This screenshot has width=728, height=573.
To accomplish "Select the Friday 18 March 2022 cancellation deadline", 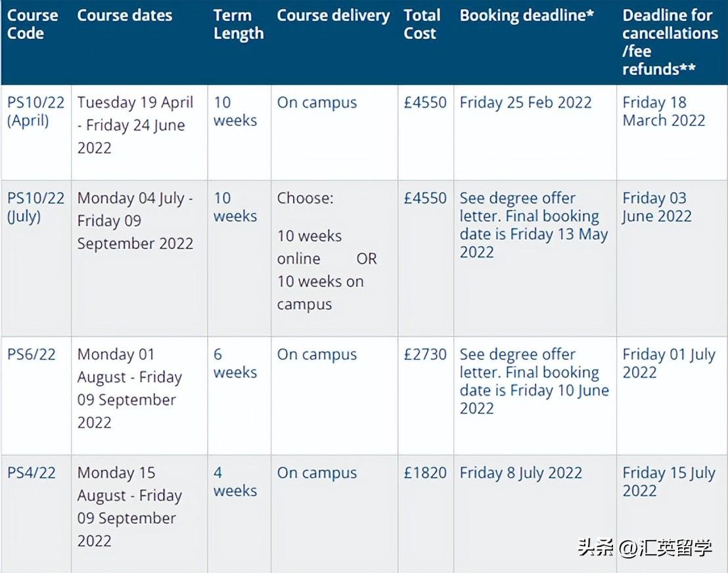I will [664, 111].
